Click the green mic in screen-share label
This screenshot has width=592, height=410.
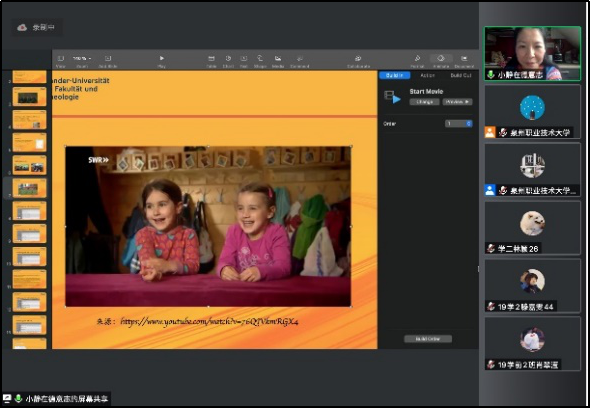coord(18,399)
